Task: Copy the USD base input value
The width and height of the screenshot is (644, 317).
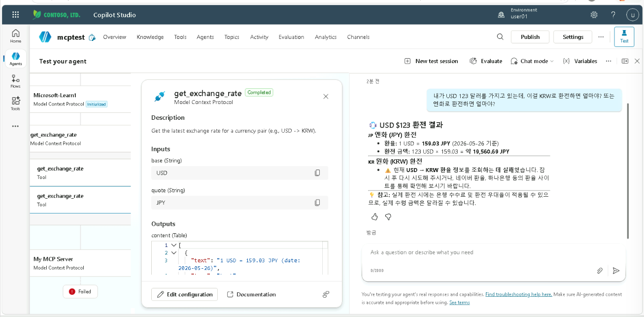Action: click(x=317, y=173)
